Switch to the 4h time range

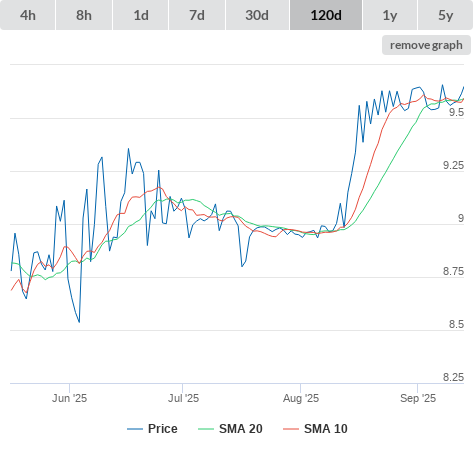coord(27,15)
